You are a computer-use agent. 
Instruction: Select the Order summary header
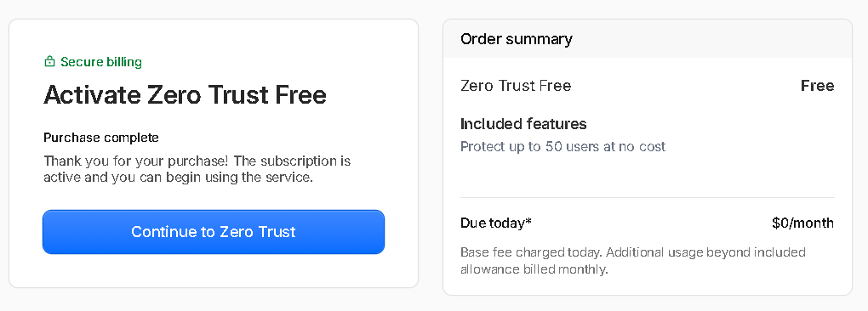517,39
